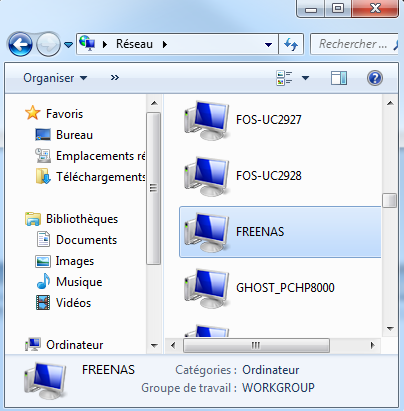Open the view options dropdown arrow
This screenshot has width=404, height=411.
305,78
